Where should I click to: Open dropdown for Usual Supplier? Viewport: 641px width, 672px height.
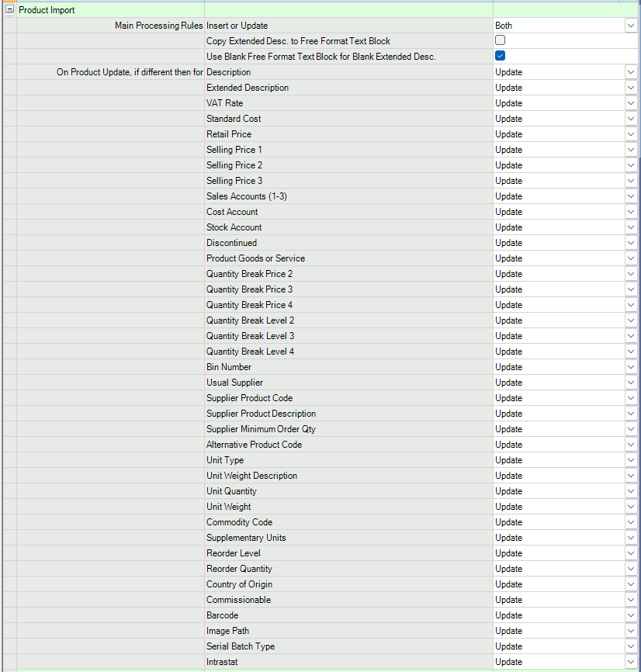630,383
